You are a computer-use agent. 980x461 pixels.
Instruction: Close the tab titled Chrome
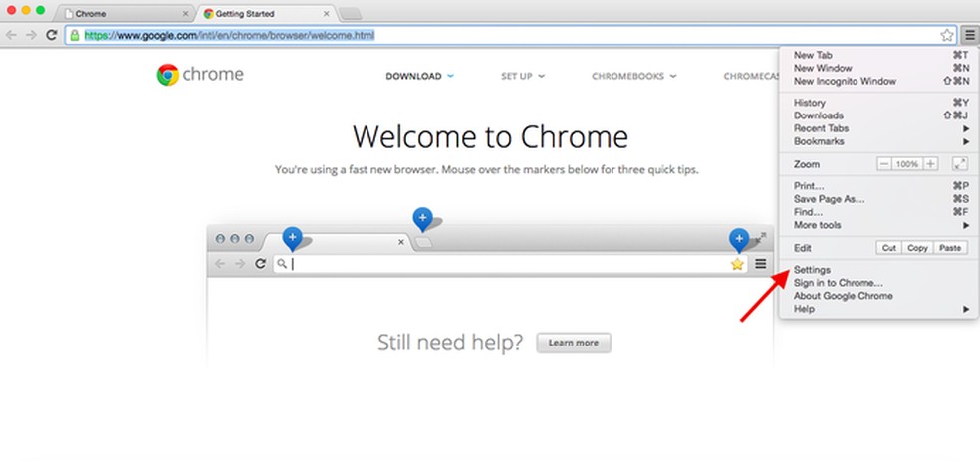[x=185, y=13]
